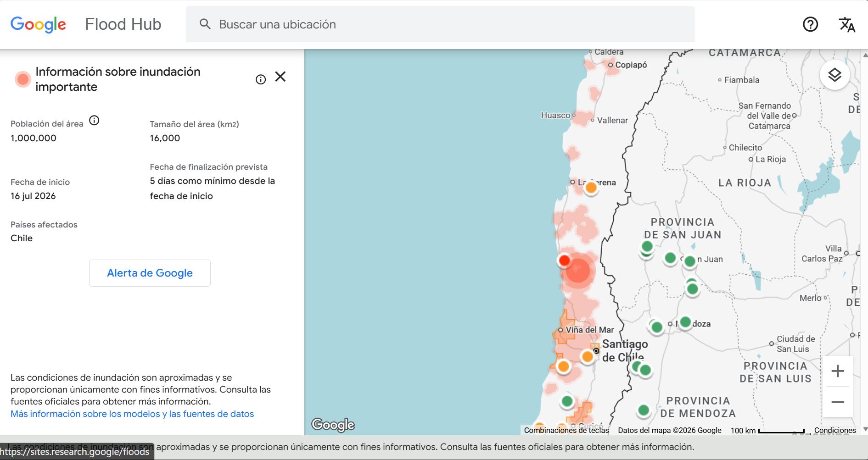This screenshot has width=868, height=460.
Task: Close the flood information panel
Action: click(x=280, y=77)
